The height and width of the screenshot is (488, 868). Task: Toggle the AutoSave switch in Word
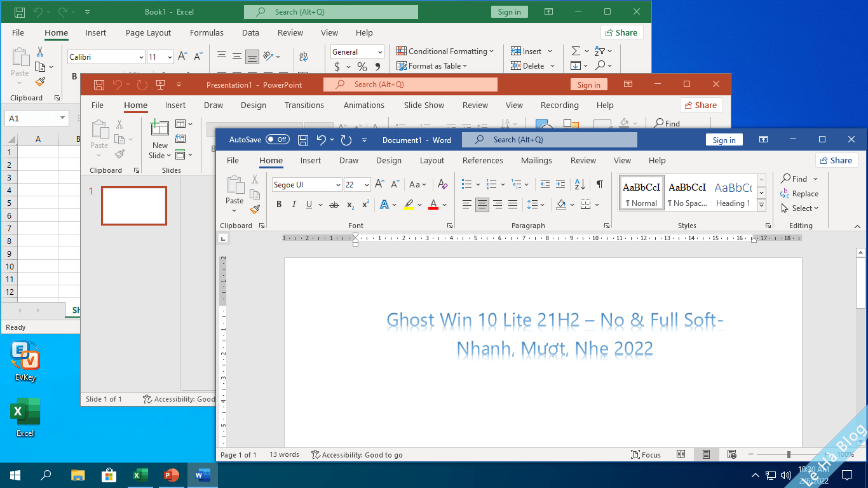[x=277, y=140]
